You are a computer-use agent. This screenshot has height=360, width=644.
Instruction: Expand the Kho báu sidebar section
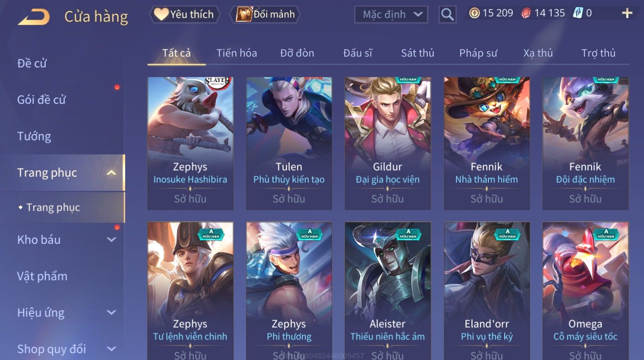[112, 240]
